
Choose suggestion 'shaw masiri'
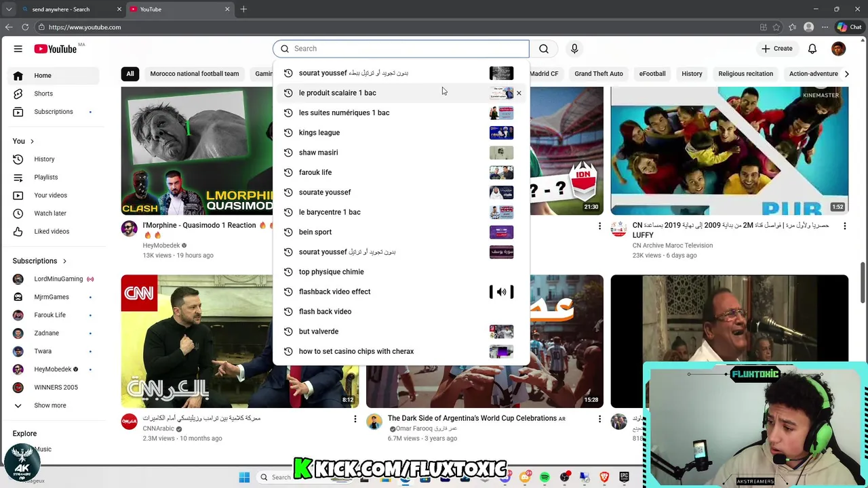pyautogui.click(x=400, y=152)
